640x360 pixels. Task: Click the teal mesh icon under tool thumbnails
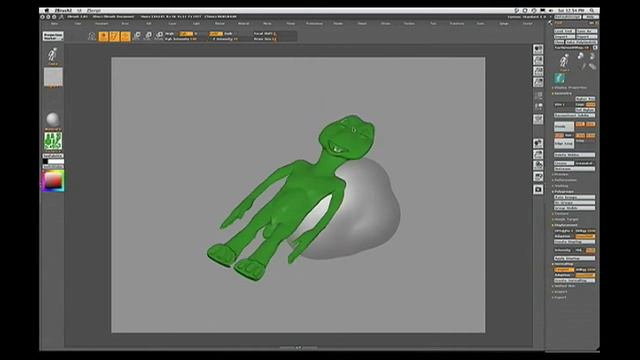pyautogui.click(x=559, y=78)
